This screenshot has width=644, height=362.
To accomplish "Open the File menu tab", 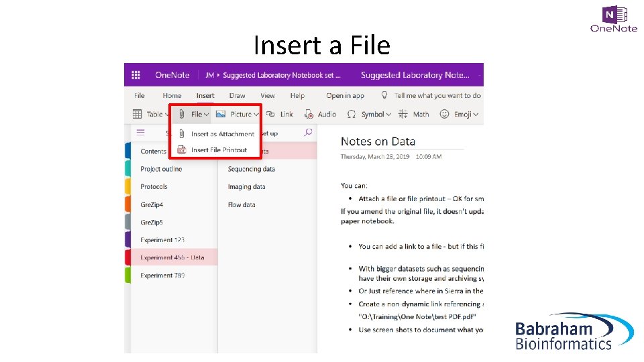I will pyautogui.click(x=140, y=96).
